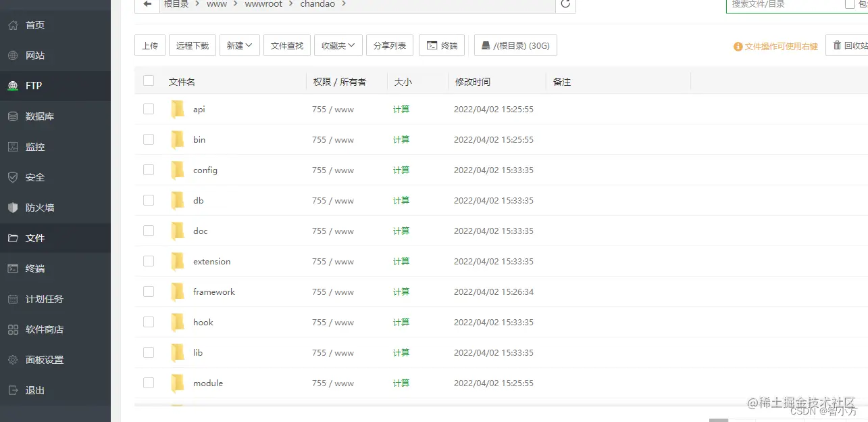Screen dimensions: 868x422
Task: Click the back arrow in the path bar
Action: pyautogui.click(x=147, y=3)
